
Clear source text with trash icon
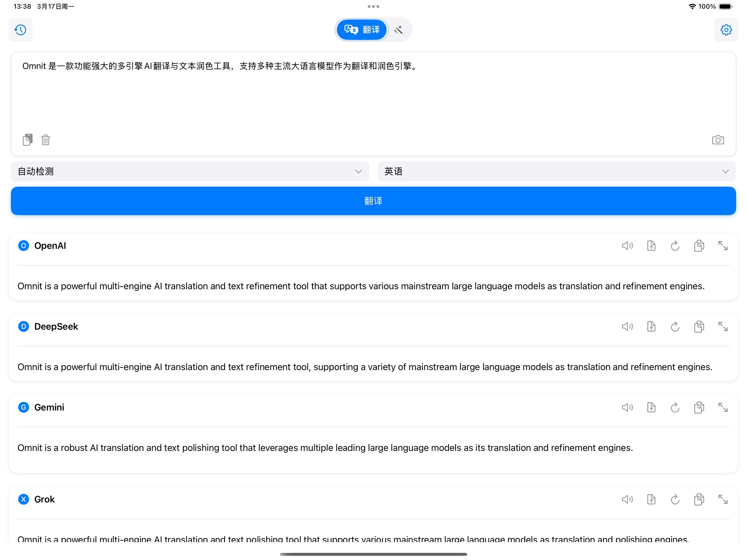click(x=46, y=139)
